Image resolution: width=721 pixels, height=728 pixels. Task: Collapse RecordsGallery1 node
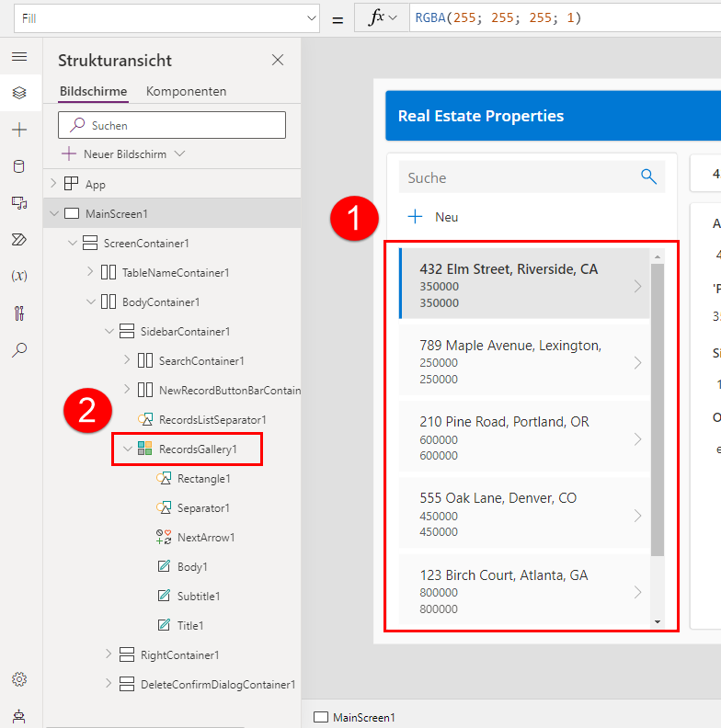pyautogui.click(x=128, y=449)
